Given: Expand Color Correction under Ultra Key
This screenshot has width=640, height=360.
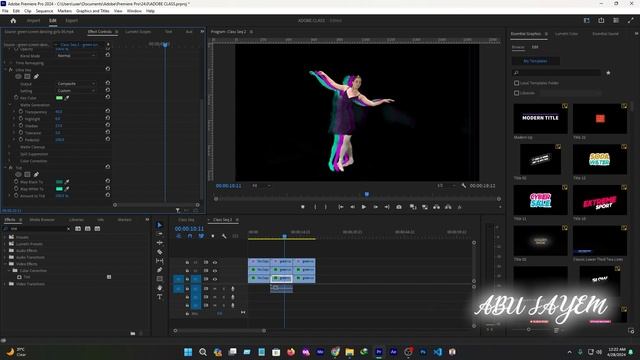Looking at the screenshot, I should click(10, 161).
